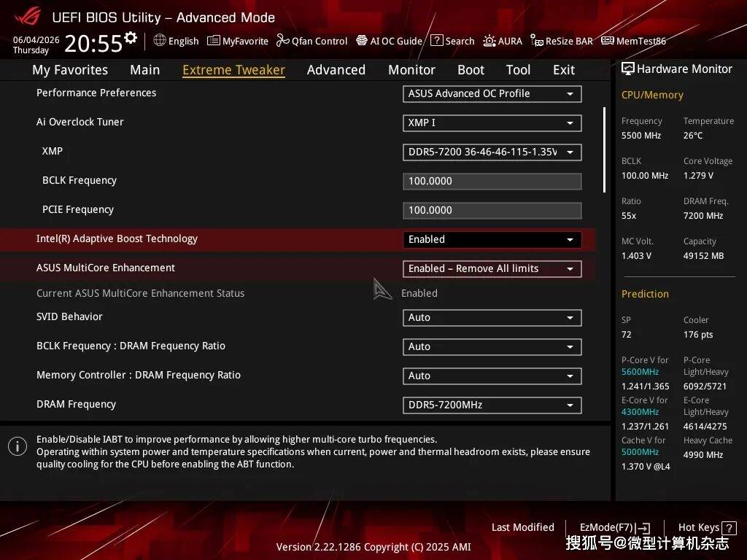
Task: Open Intel Adaptive Boost Technology dropdown
Action: coord(492,239)
